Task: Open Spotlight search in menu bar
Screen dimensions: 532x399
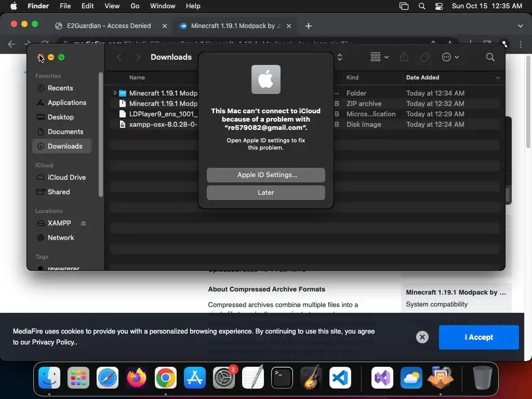Action: pos(422,6)
